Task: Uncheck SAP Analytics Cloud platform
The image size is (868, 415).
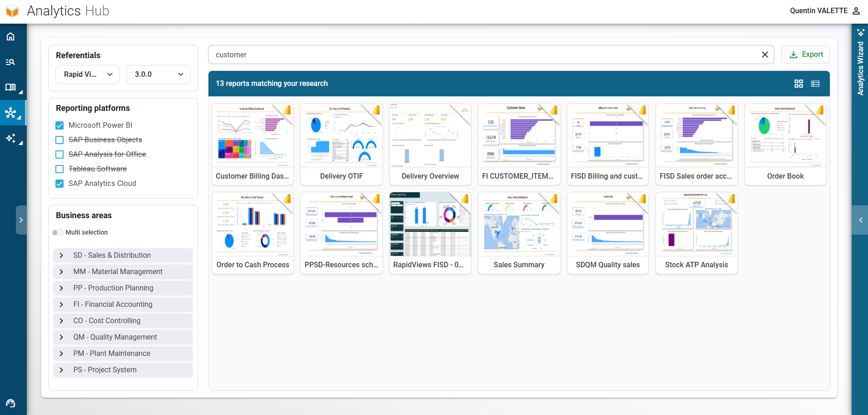Action: tap(60, 184)
